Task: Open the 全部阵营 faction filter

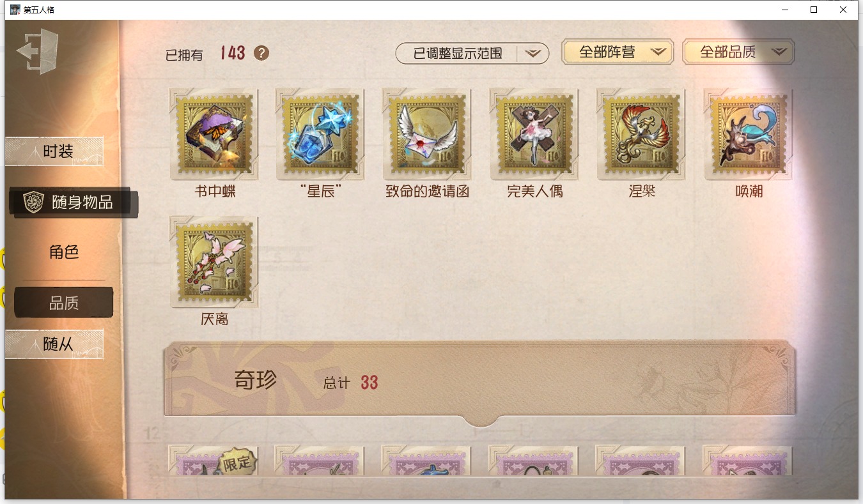Action: [618, 52]
